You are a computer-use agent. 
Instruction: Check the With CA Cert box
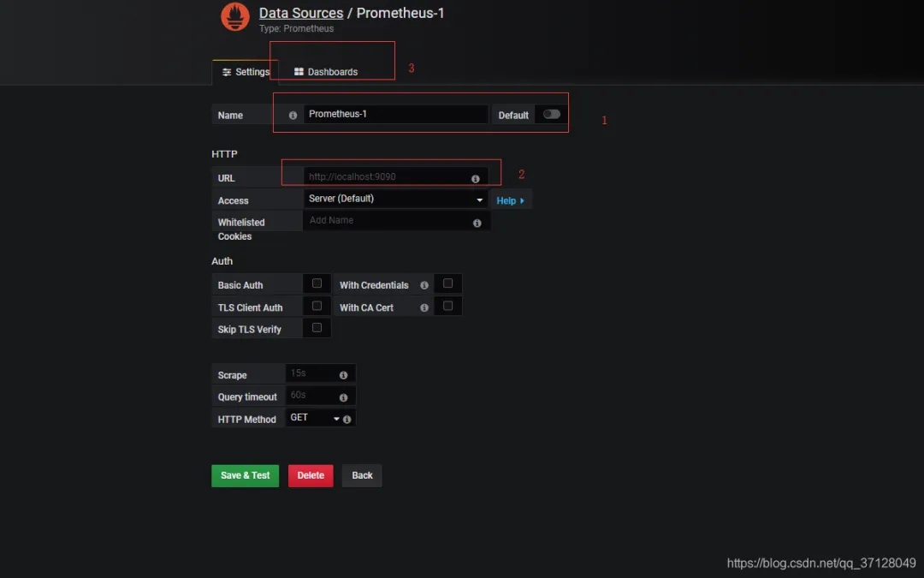pos(447,306)
